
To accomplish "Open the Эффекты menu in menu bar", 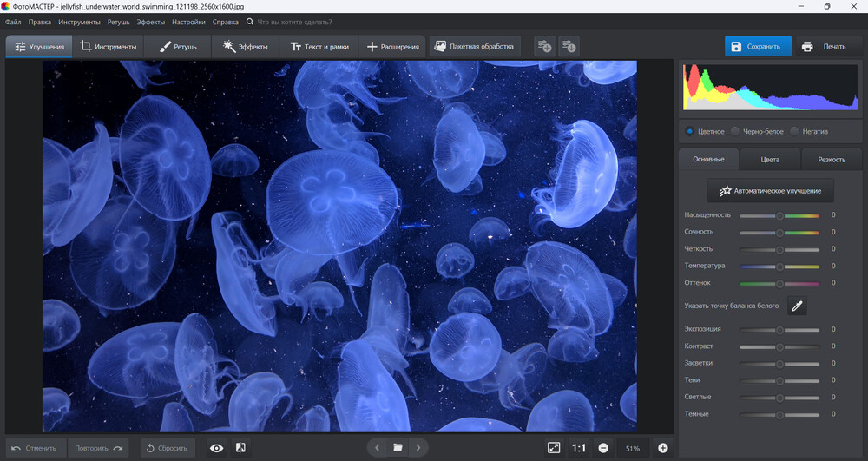I will (x=151, y=21).
